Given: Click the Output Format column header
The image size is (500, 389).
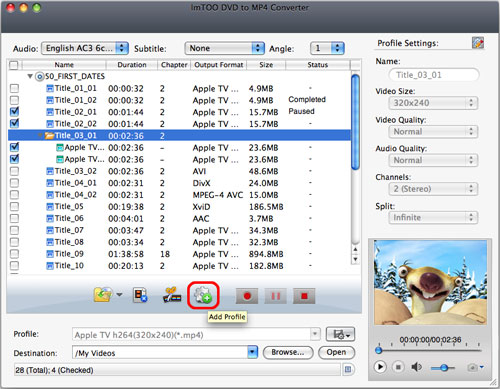Looking at the screenshot, I should 219,65.
